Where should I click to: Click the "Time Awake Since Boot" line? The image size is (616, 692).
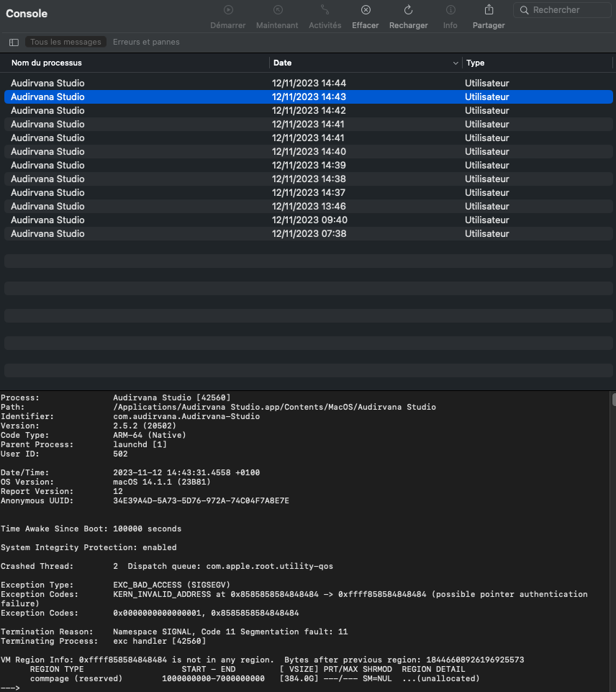click(91, 529)
